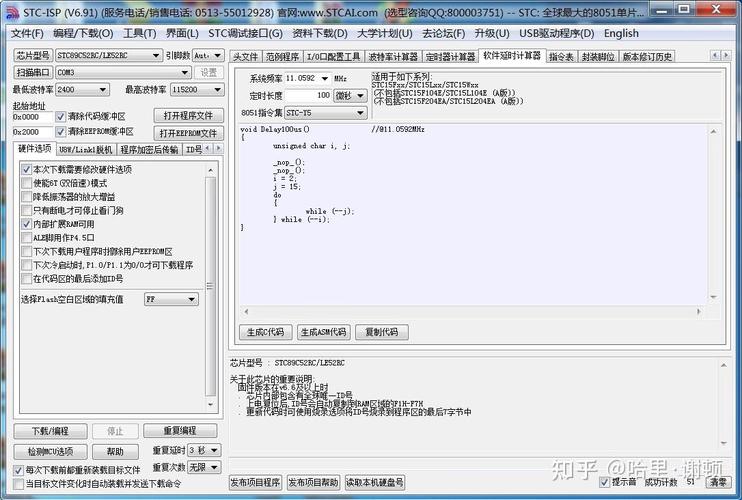Viewport: 742px width, 500px height.
Task: Switch to the 范例程序 tab
Action: 282,57
